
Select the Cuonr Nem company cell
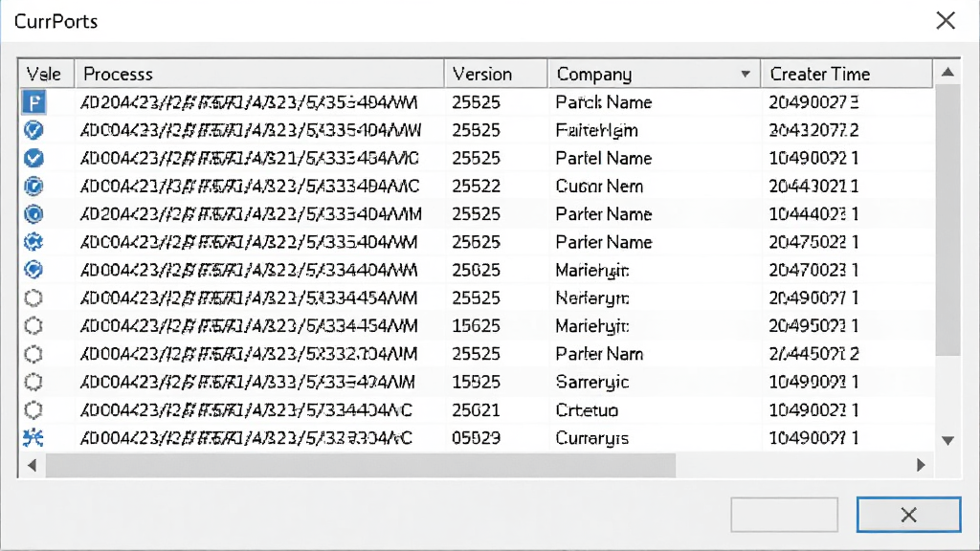[599, 187]
